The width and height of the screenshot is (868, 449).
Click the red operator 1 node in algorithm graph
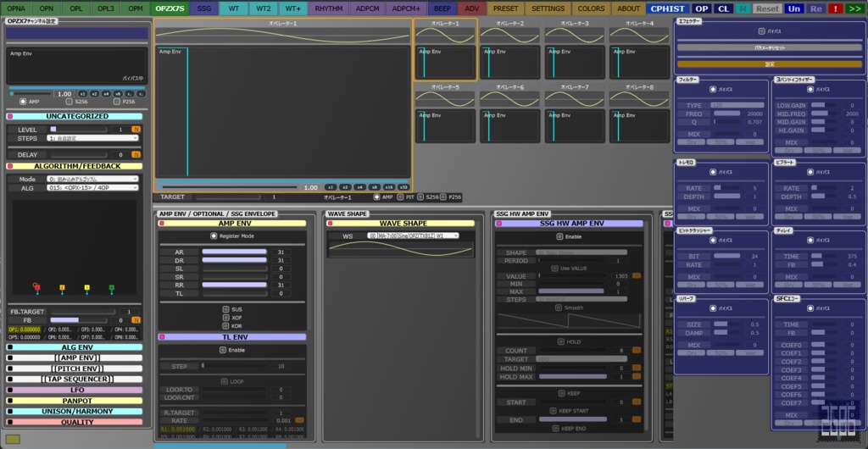pos(37,287)
